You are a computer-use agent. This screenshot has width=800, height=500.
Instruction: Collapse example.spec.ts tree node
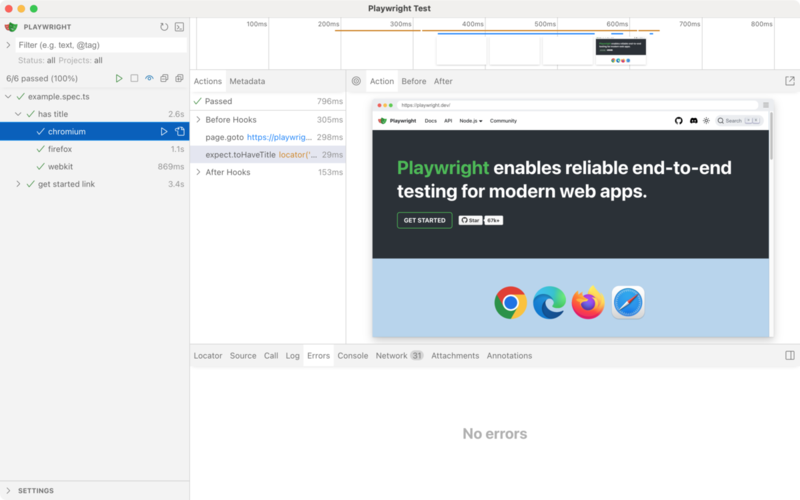point(8,96)
